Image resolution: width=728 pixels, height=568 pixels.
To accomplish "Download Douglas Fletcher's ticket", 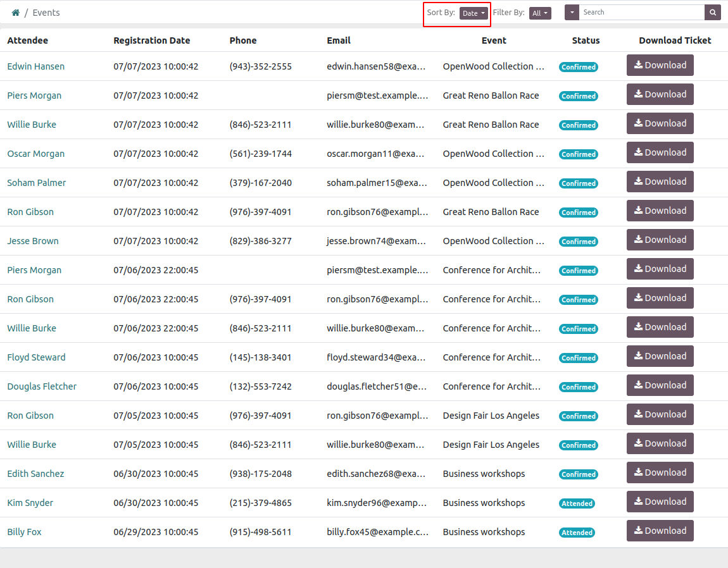I will [x=660, y=385].
